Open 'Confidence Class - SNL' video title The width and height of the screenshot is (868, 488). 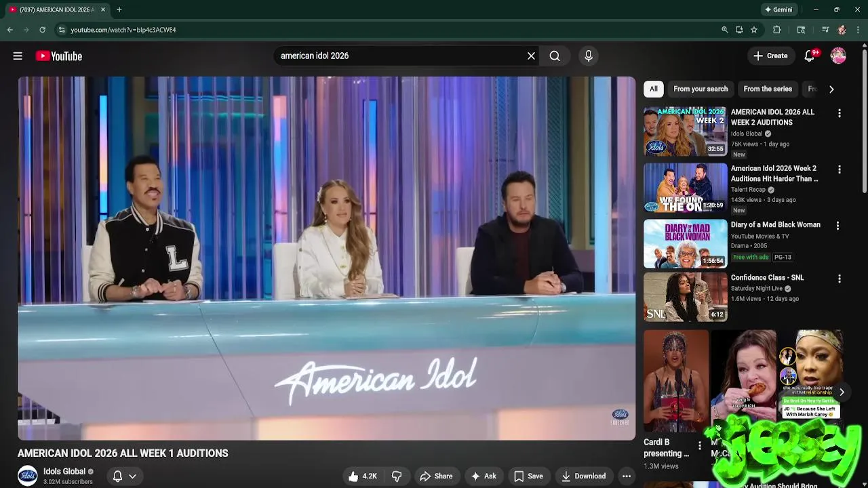coord(768,278)
